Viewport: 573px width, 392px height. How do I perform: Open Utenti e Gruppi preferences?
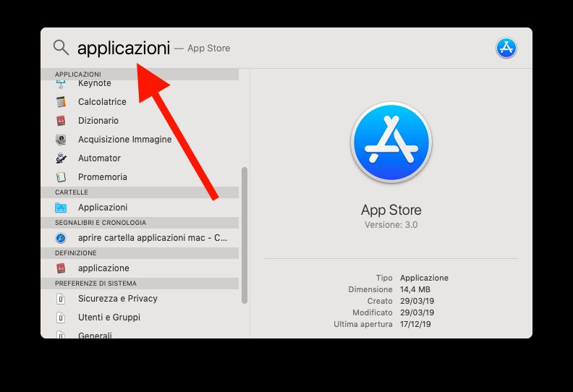[140, 318]
